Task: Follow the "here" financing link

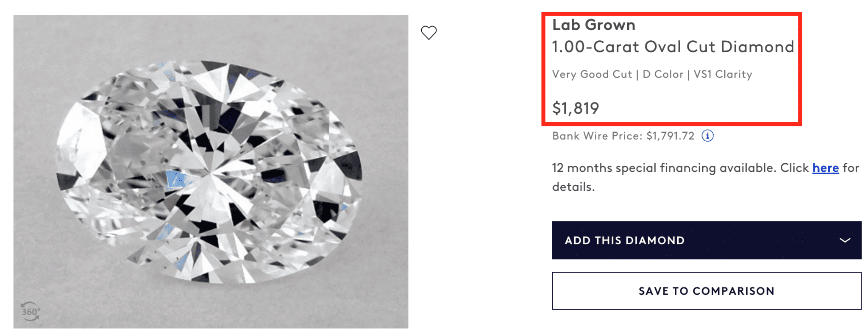Action: click(825, 168)
